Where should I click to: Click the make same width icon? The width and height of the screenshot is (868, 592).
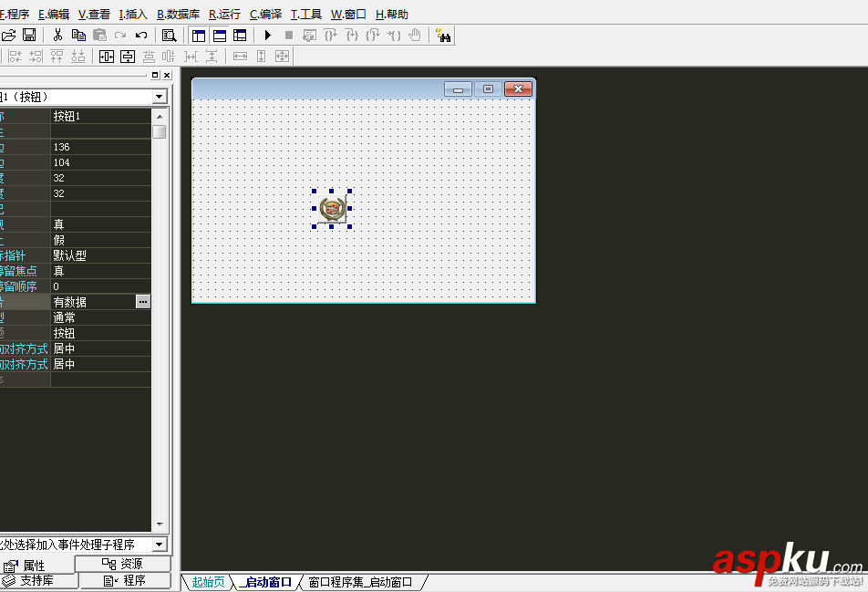(241, 56)
